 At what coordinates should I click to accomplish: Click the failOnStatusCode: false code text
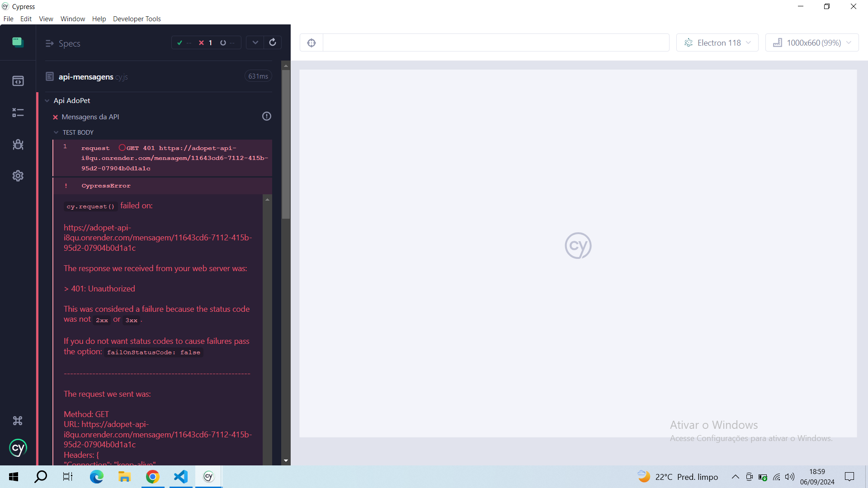pos(154,352)
